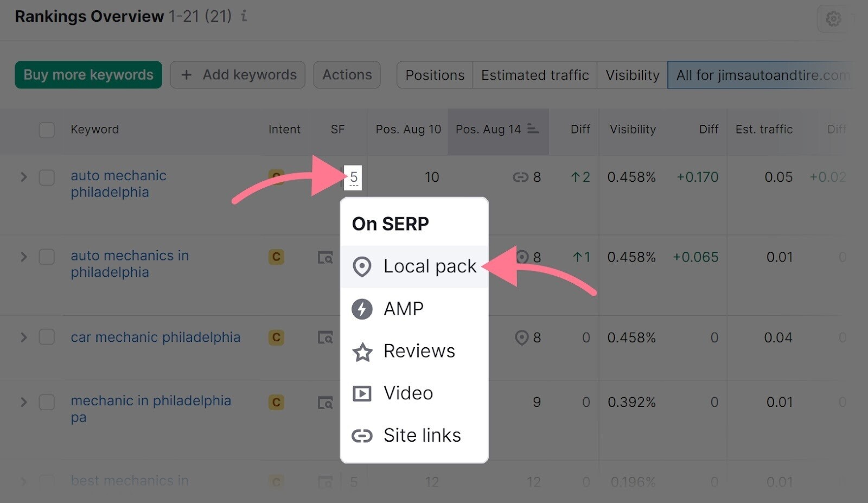Image resolution: width=868 pixels, height=503 pixels.
Task: Expand the mechanic in philadelphia pa row
Action: tap(23, 402)
